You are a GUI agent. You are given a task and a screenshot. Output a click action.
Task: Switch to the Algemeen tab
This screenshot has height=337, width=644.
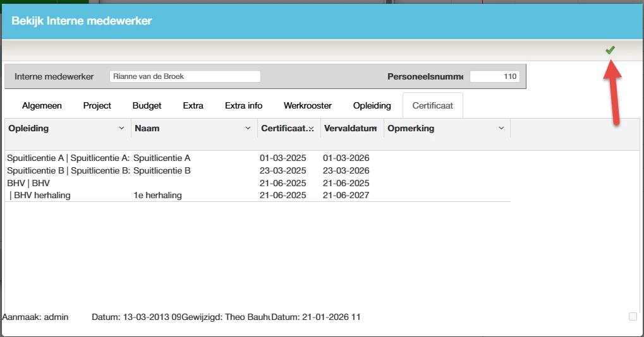click(40, 105)
